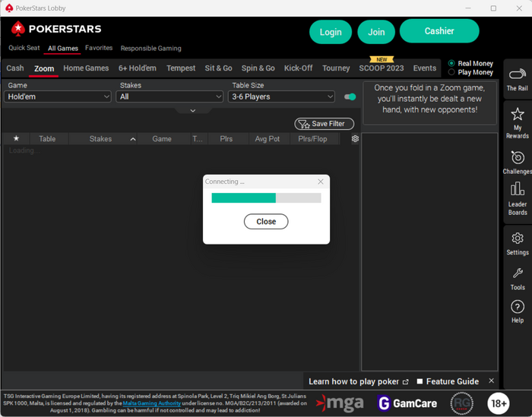The image size is (532, 417).
Task: Click the favorites star column header
Action: pyautogui.click(x=16, y=138)
